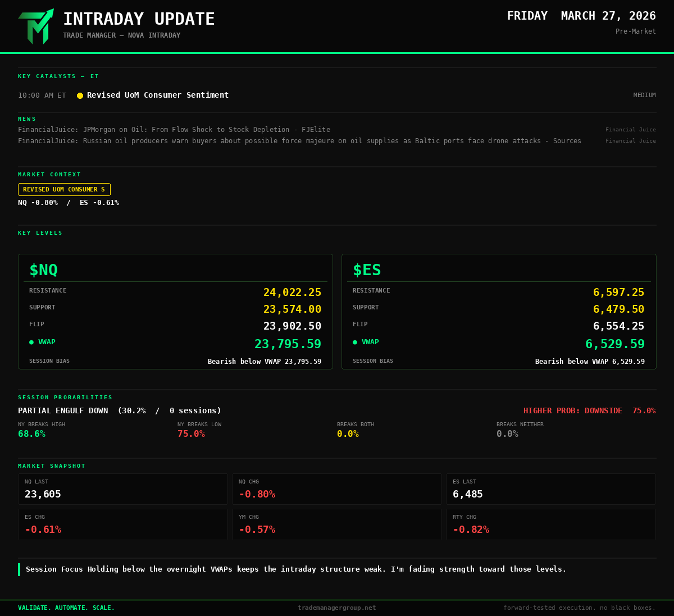Open the Russian oil producers news headline
Image resolution: width=674 pixels, height=616 pixels.
point(299,141)
